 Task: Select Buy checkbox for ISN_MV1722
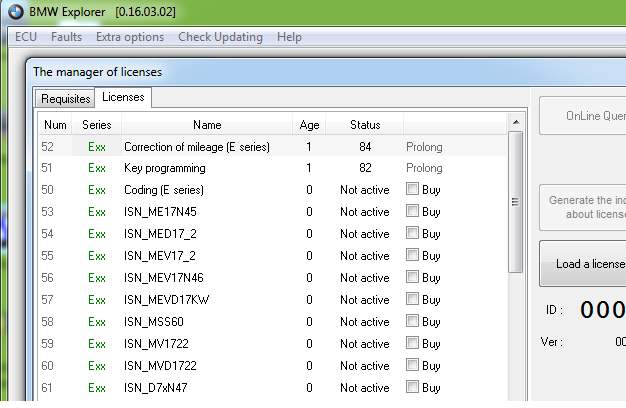click(x=412, y=343)
